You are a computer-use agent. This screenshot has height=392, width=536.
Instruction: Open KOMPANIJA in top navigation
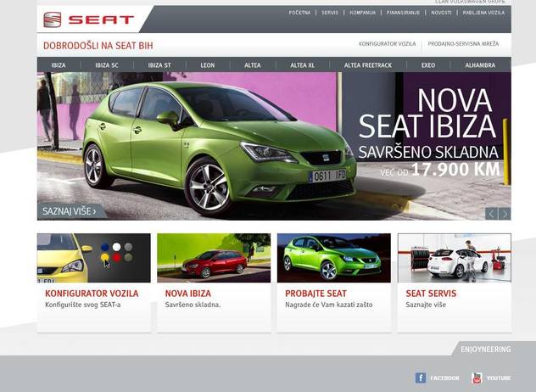tap(362, 13)
